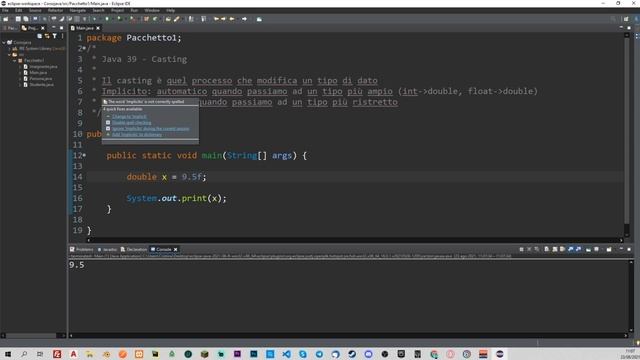
Task: Select Insegnante.java in Project Explorer
Action: 43,67
